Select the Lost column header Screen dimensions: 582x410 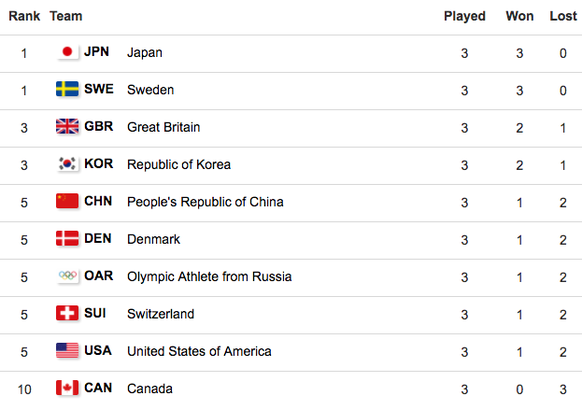click(x=563, y=16)
